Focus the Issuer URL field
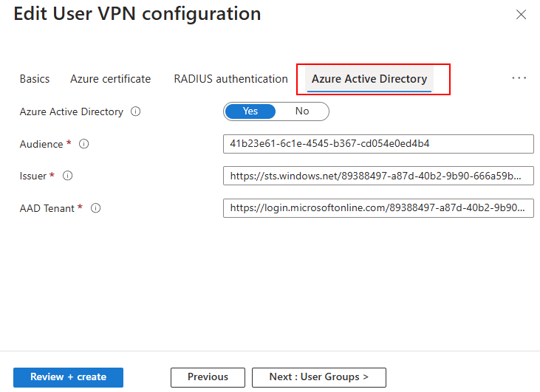Screen dimensions: 540x392 (x=378, y=176)
